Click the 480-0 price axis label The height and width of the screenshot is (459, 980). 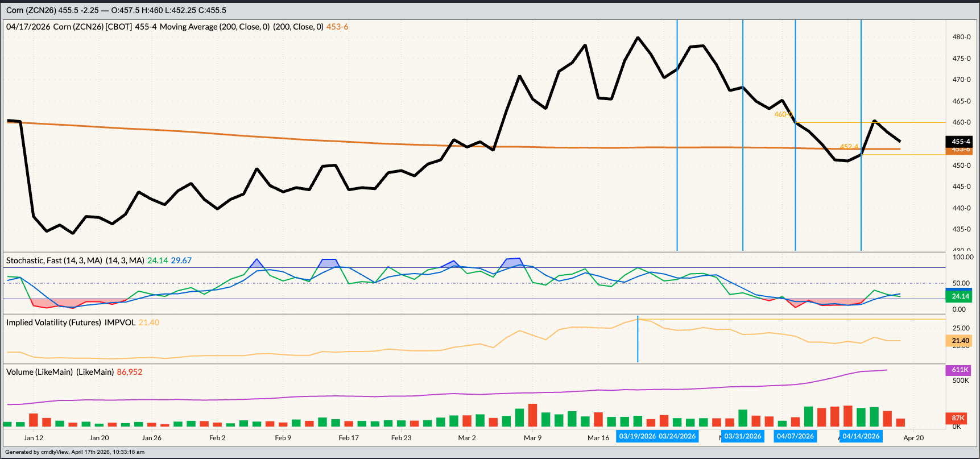(x=961, y=37)
